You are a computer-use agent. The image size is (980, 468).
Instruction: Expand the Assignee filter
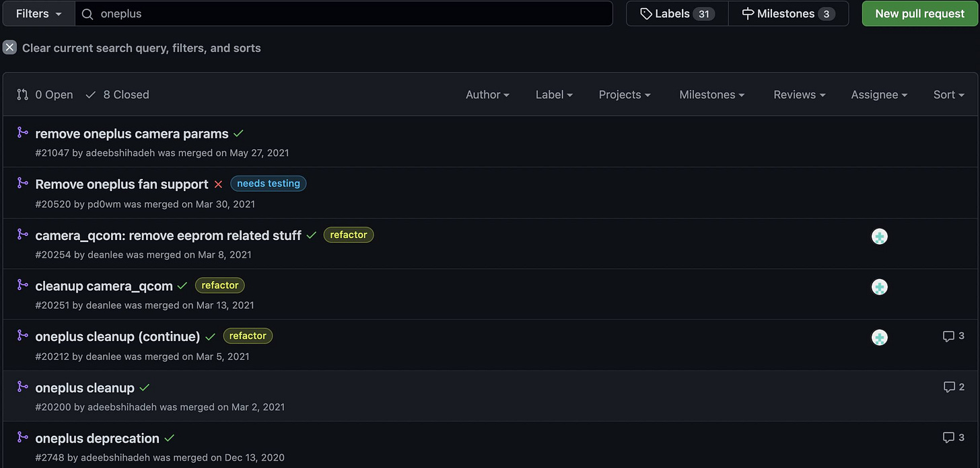(879, 95)
